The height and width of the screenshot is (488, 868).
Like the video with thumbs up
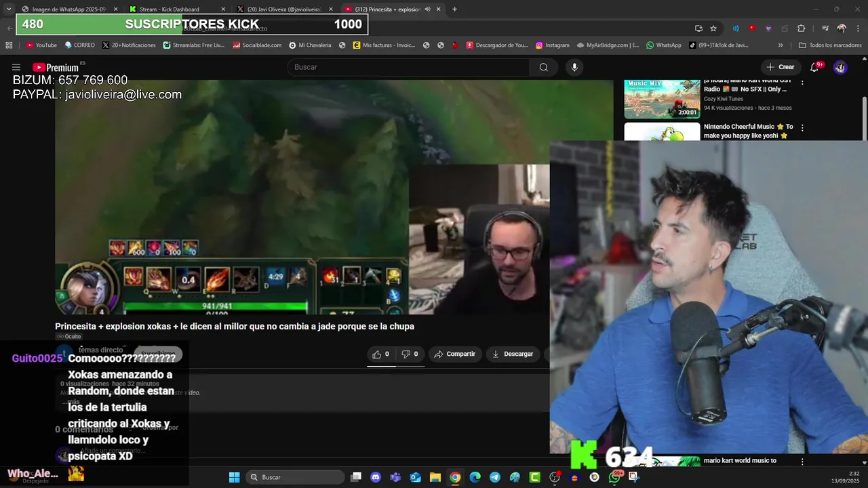(x=380, y=354)
